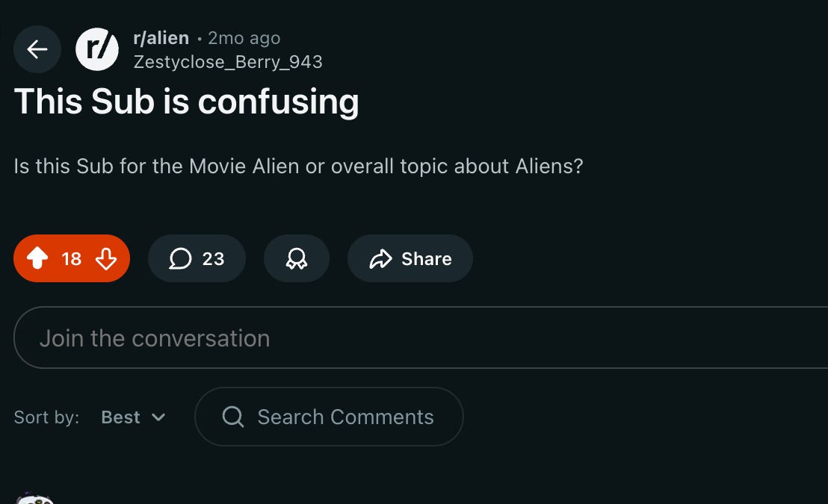Viewport: 828px width, 504px height.
Task: View Zestyclose_Berry_943's profile
Action: pyautogui.click(x=227, y=62)
